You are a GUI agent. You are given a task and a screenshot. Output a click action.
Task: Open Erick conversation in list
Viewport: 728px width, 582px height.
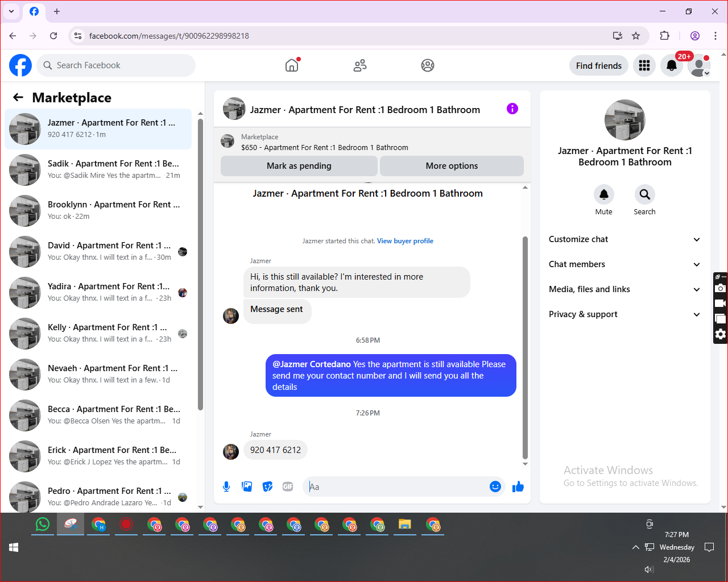pyautogui.click(x=98, y=456)
